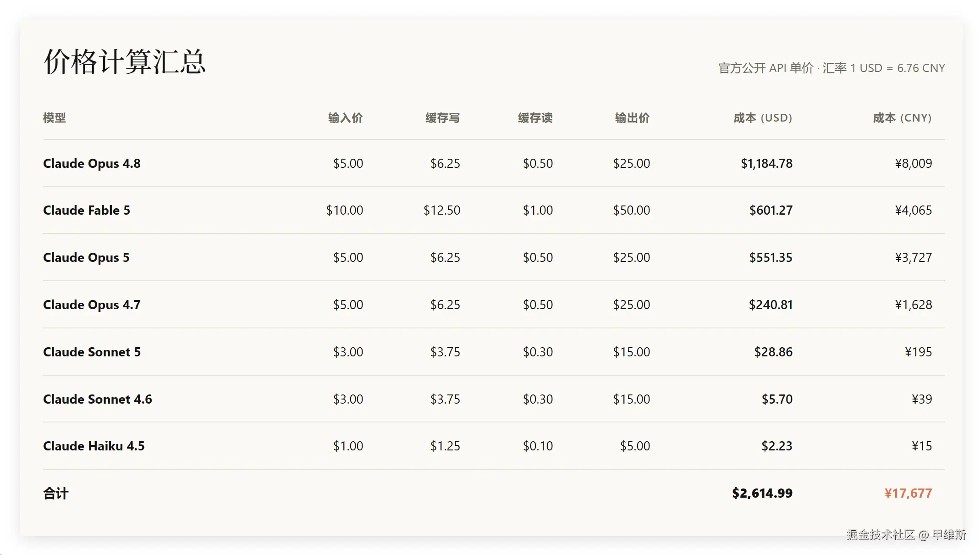Viewport: 980px width, 555px height.
Task: Select the Claude Opus 5 model name
Action: point(86,257)
